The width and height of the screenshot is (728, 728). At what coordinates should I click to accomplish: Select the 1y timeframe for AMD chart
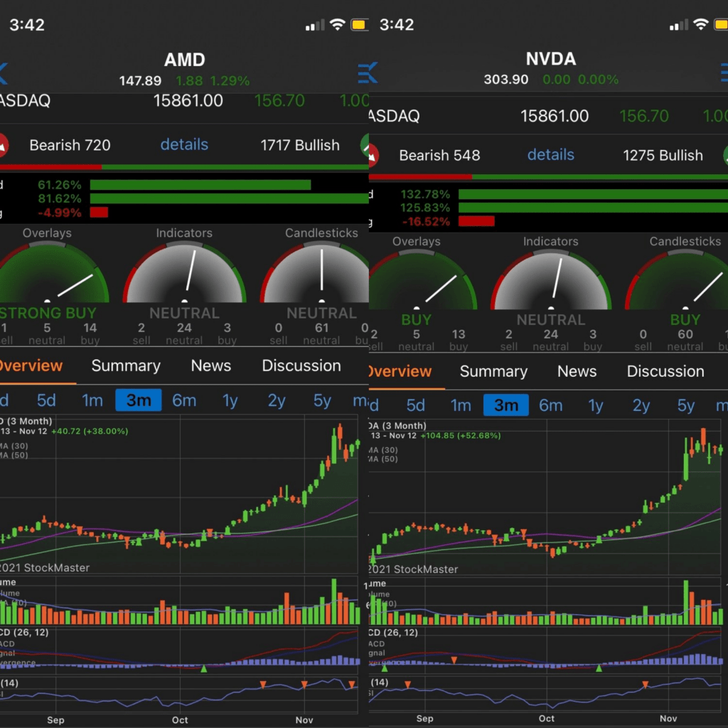230,400
